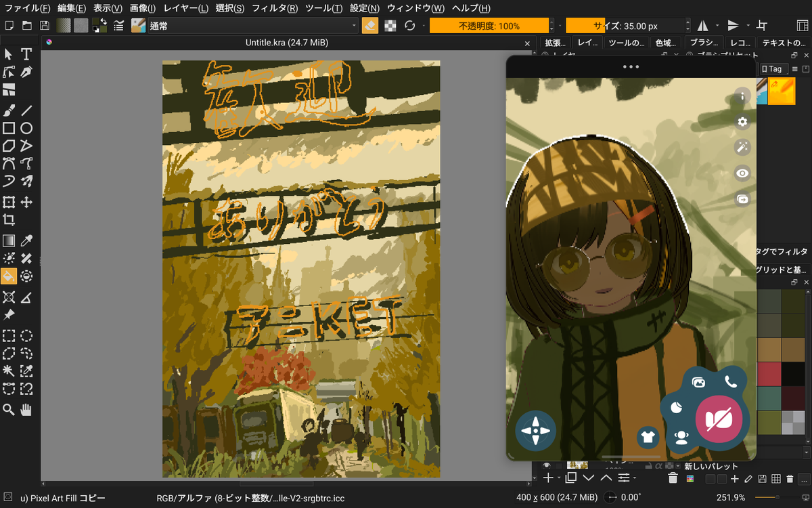Switch to the ツールの... docker tab
Image resolution: width=812 pixels, height=508 pixels.
626,43
